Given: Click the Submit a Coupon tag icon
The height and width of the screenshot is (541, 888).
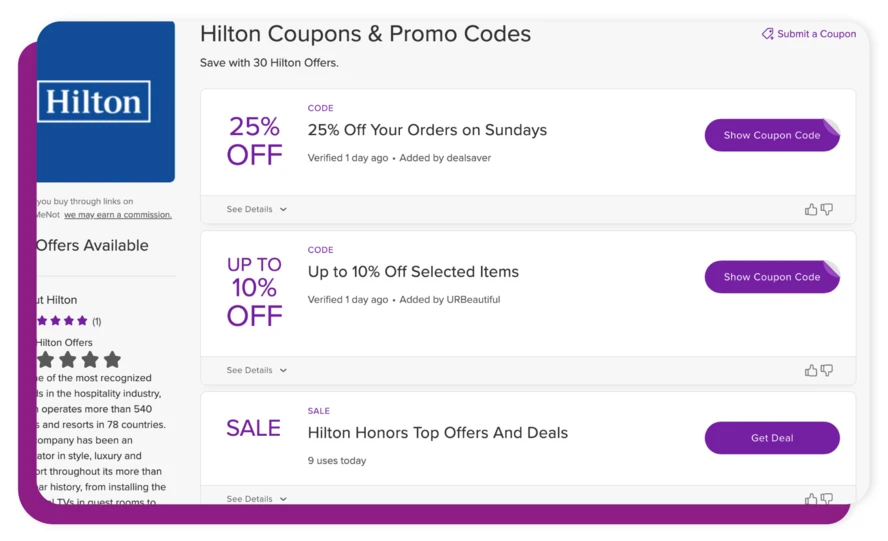Looking at the screenshot, I should click(x=767, y=34).
